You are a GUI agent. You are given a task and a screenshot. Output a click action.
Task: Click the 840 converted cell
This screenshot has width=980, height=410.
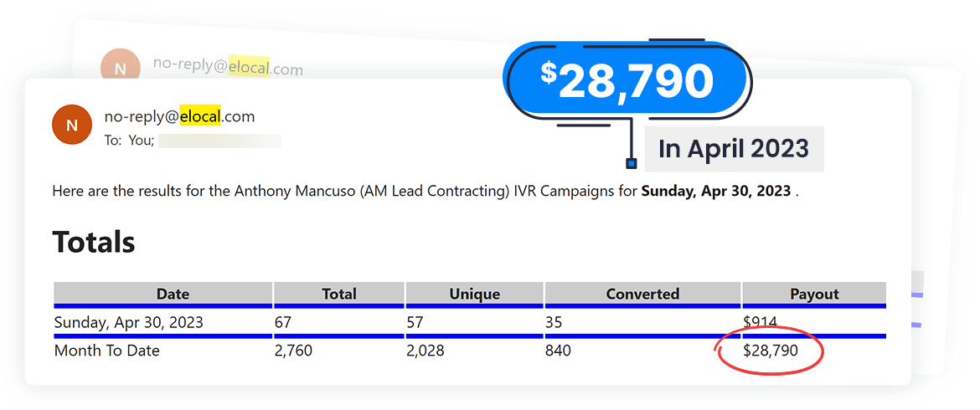[x=558, y=351]
